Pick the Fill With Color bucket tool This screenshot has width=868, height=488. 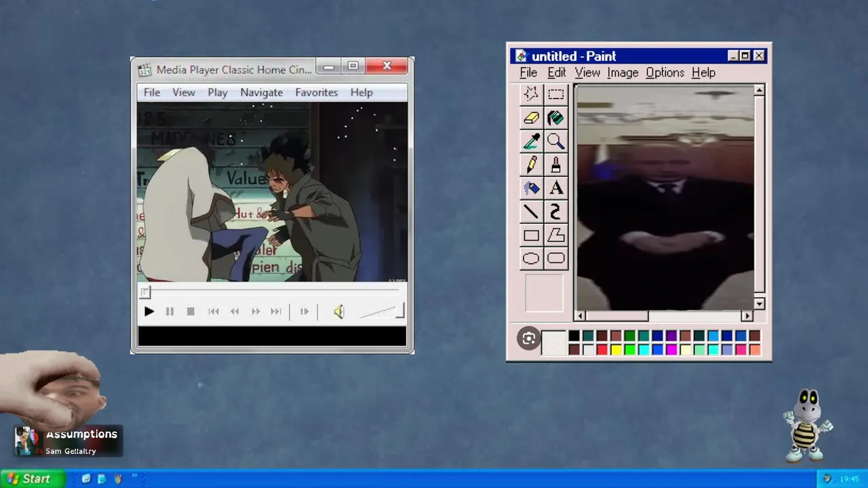[x=556, y=119]
